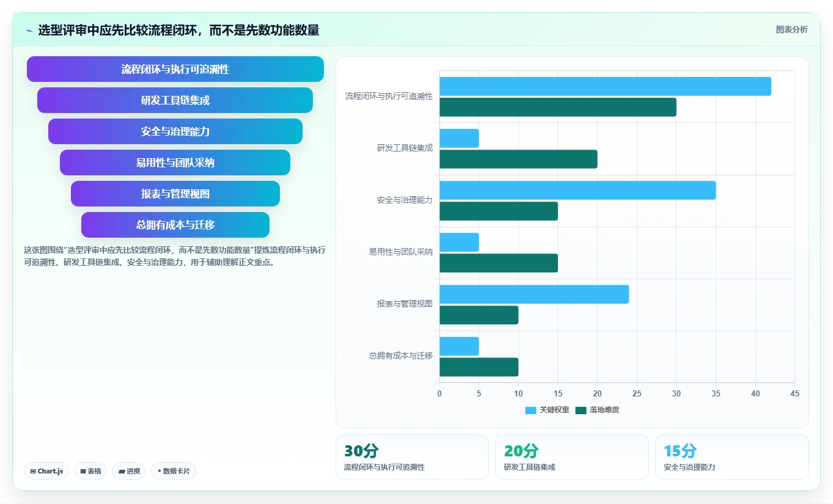Click x-axis tick value 45

click(x=794, y=394)
